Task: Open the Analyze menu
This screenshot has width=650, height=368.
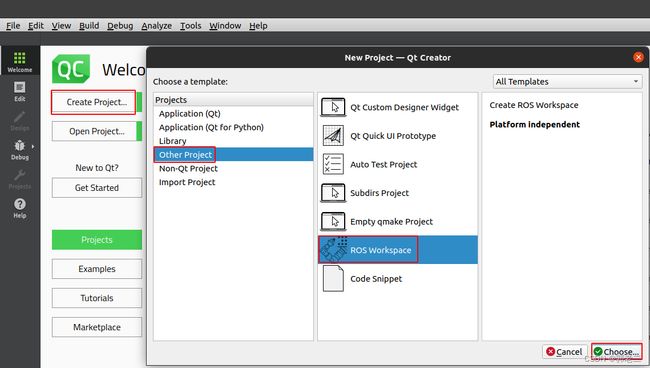Action: [x=156, y=26]
